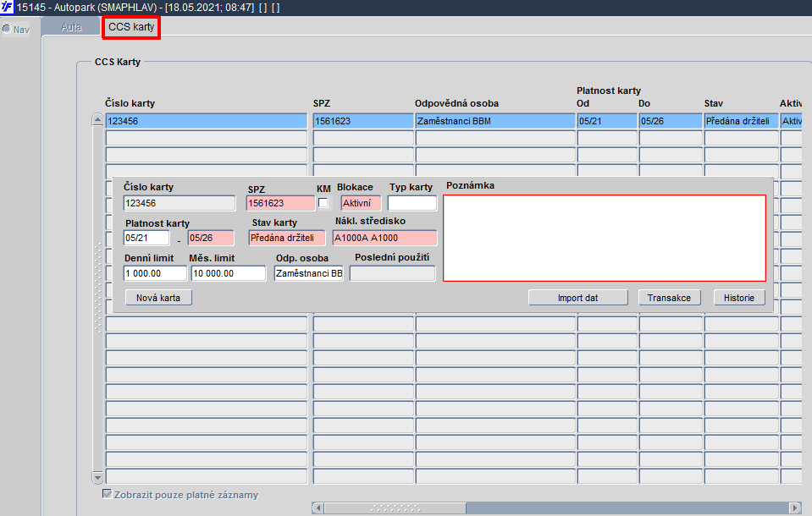Click the Poslední použití field
The height and width of the screenshot is (516, 812).
(393, 273)
